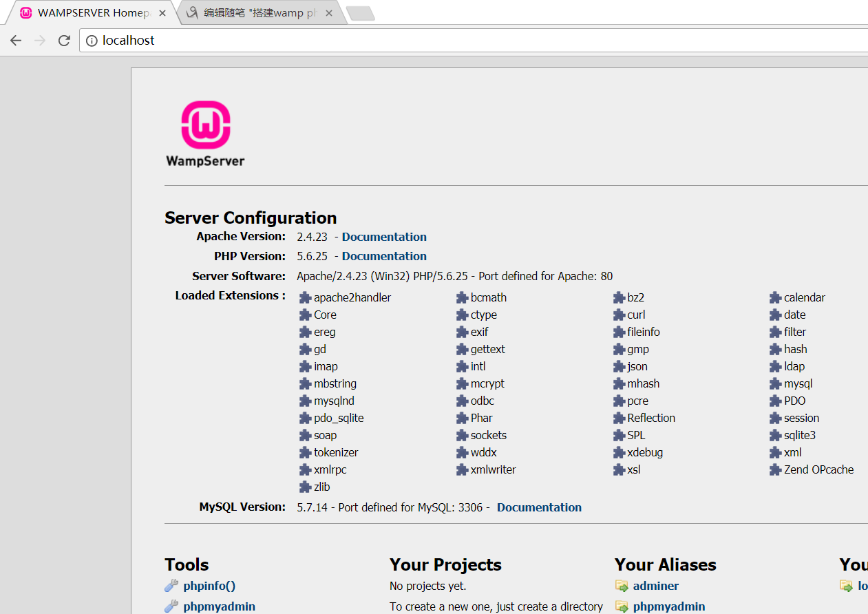Reload the localhost page
The width and height of the screenshot is (868, 614).
tap(64, 41)
